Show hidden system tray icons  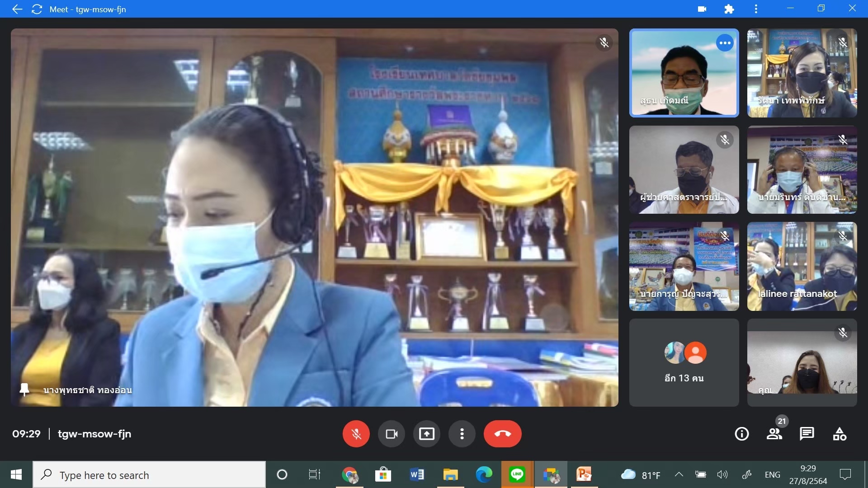click(679, 474)
